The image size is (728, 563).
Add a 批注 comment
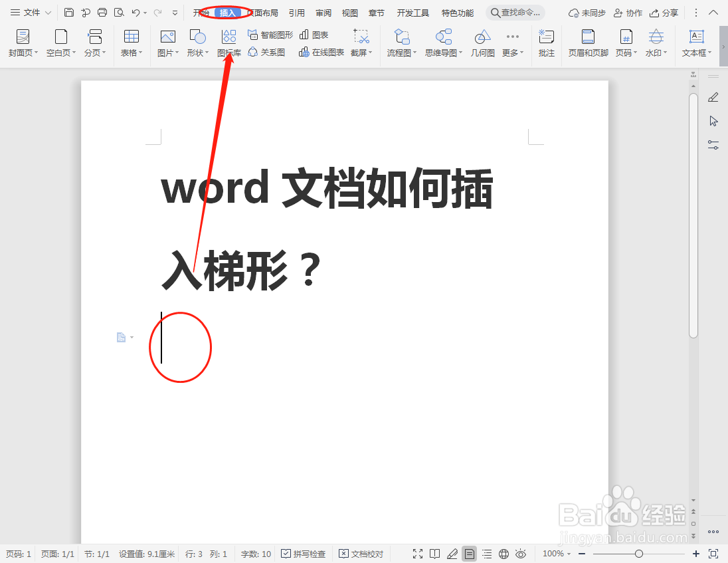pos(547,43)
